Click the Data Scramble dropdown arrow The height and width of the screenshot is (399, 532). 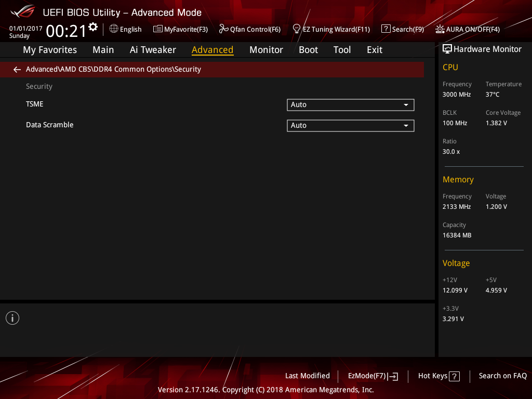click(x=406, y=126)
